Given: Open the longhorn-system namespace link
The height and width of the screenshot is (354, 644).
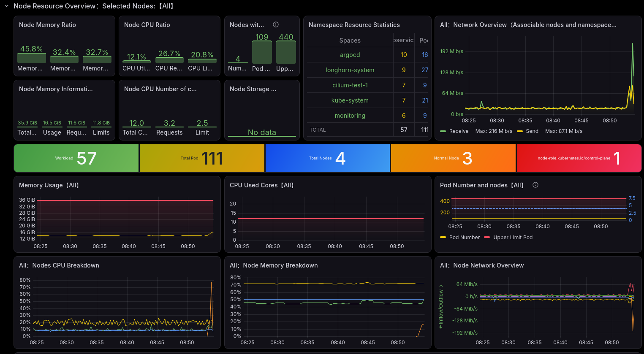Looking at the screenshot, I should (x=350, y=70).
